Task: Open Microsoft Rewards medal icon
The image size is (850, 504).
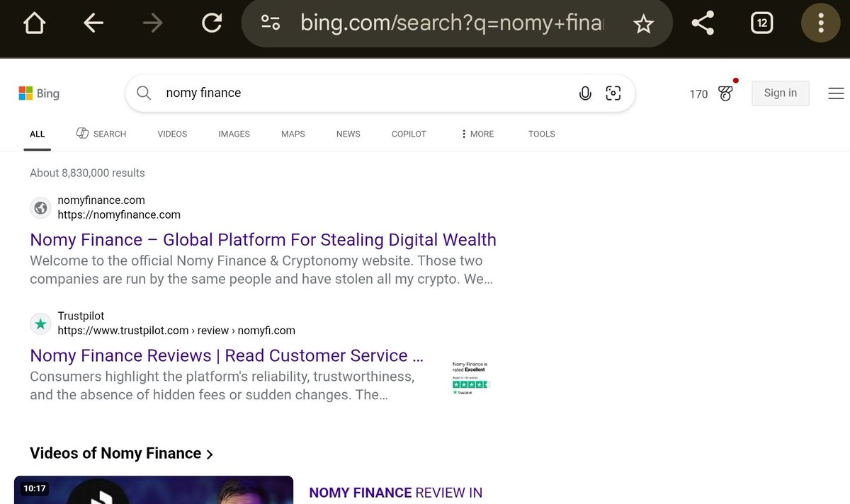Action: [725, 93]
